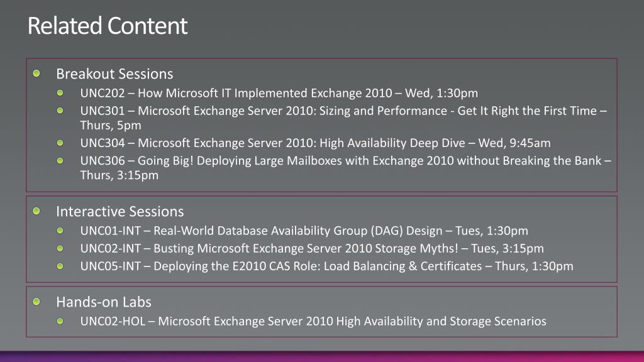Click the Related Content title
Screen dimensions: 644x362
coord(107,25)
